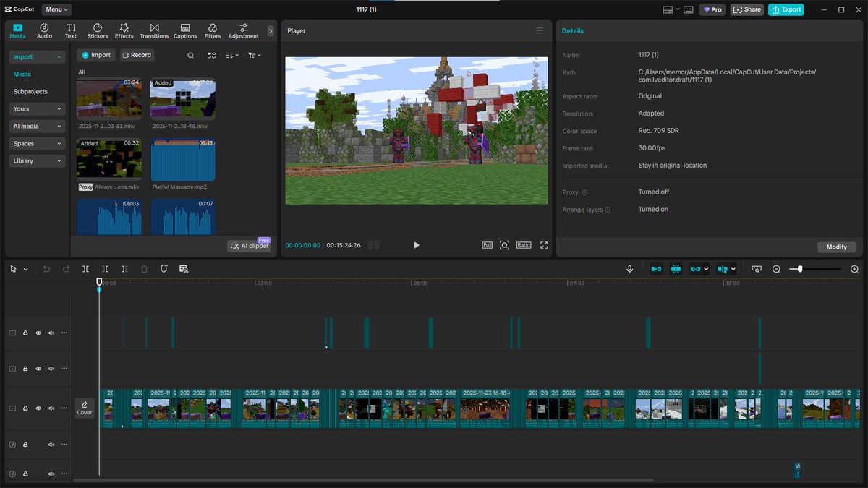
Task: Open the Adjustment tab
Action: coord(243,30)
